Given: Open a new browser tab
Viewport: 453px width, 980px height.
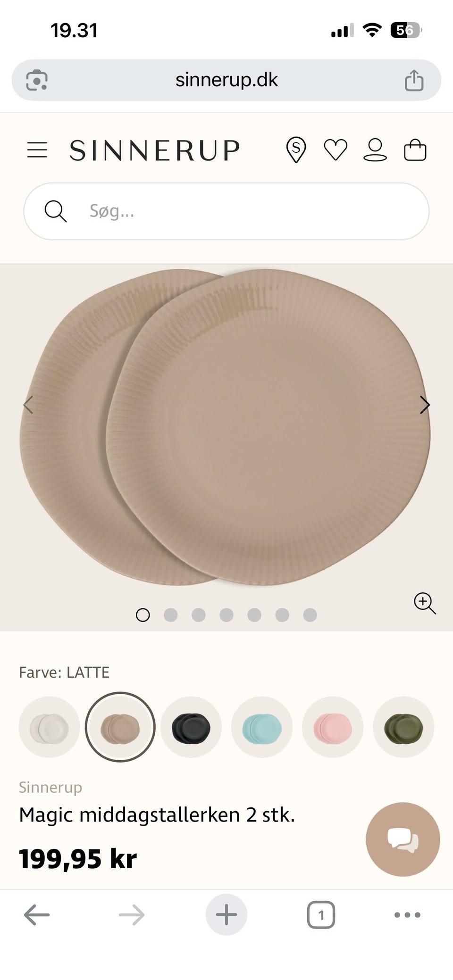Looking at the screenshot, I should (x=226, y=914).
